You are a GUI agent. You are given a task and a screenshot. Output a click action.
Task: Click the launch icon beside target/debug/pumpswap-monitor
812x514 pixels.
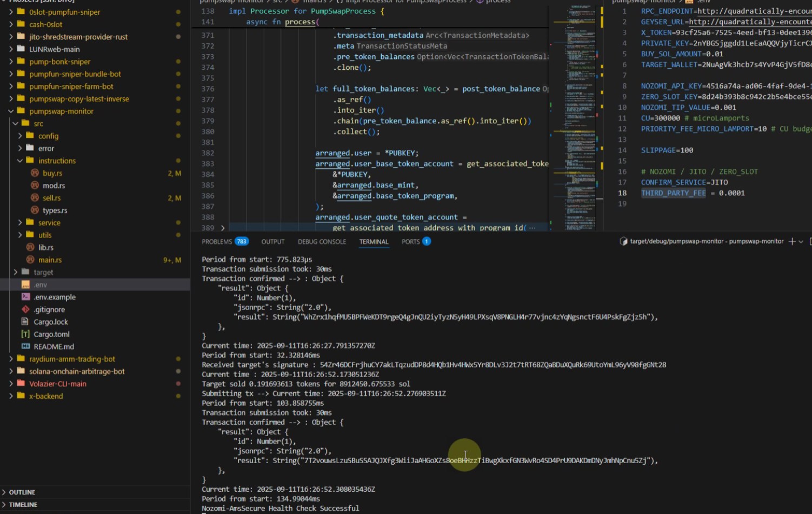[622, 241]
